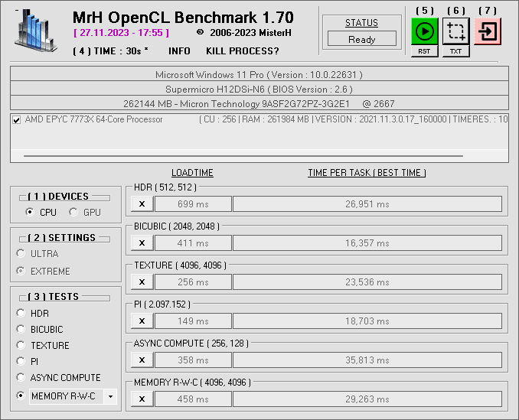This screenshot has width=519, height=420.
Task: Click PI loadtime 149 ms field
Action: 193,321
